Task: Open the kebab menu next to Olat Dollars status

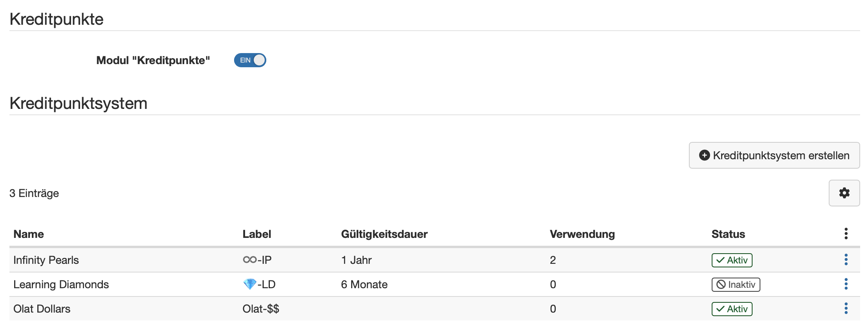Action: [846, 309]
